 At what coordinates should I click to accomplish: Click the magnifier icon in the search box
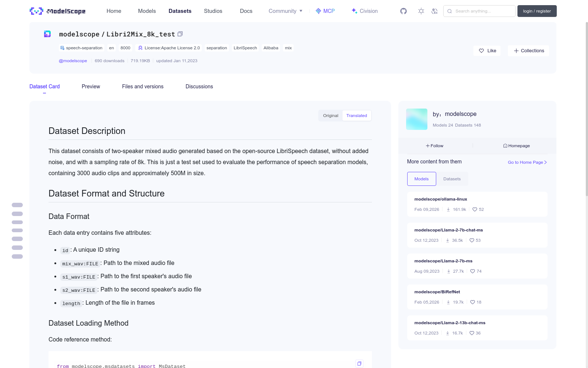pyautogui.click(x=449, y=11)
